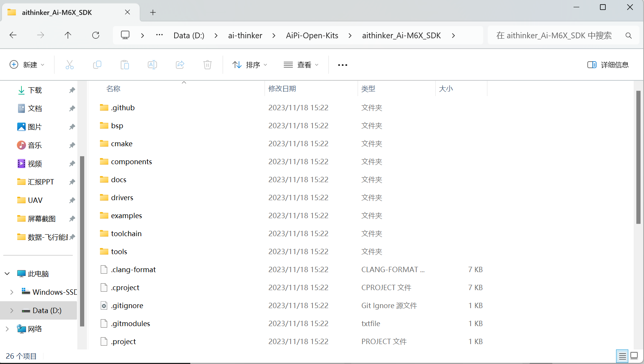Viewport: 644px width, 364px height.
Task: Select the tools folder icon
Action: pos(104,251)
